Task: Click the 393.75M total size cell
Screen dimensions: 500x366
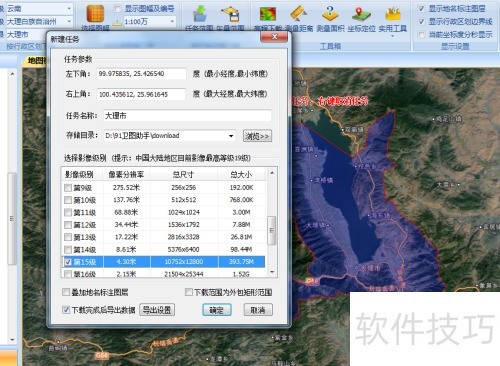Action: pos(242,262)
